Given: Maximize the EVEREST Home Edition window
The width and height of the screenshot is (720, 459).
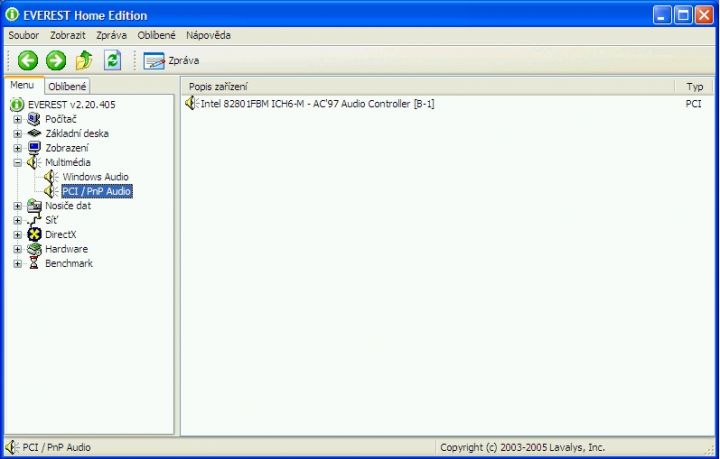Looking at the screenshot, I should 683,15.
